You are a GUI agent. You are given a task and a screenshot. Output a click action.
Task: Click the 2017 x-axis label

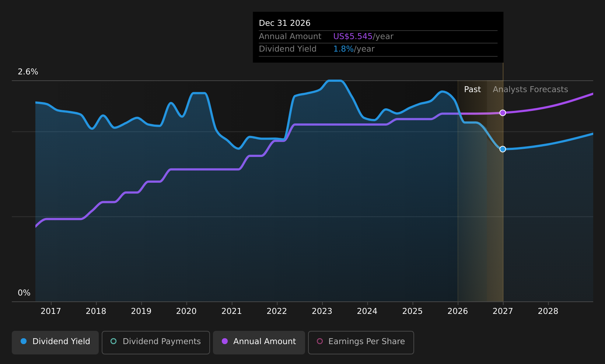click(x=51, y=311)
